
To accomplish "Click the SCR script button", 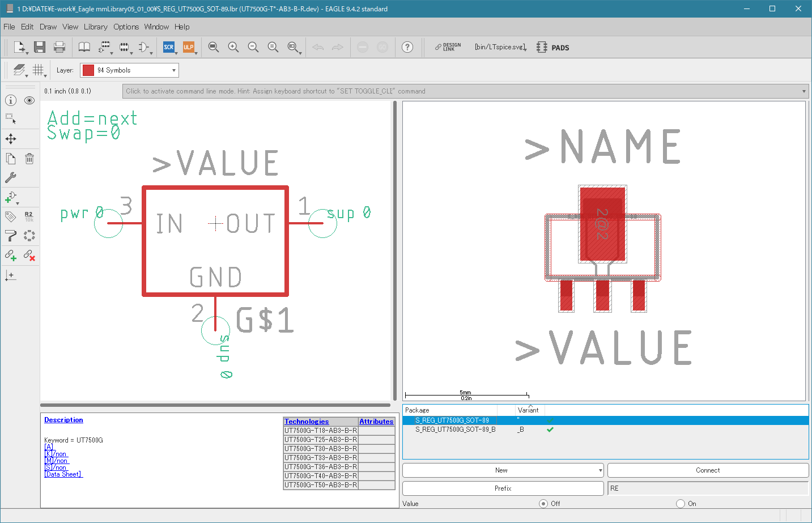I will 169,47.
